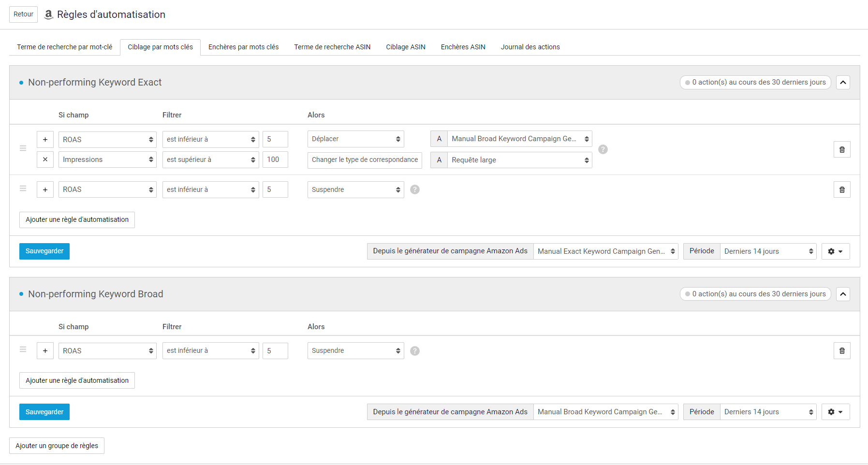Image resolution: width=868 pixels, height=465 pixels.
Task: Switch to Terme de recherche par mot-clé tab
Action: click(x=65, y=47)
